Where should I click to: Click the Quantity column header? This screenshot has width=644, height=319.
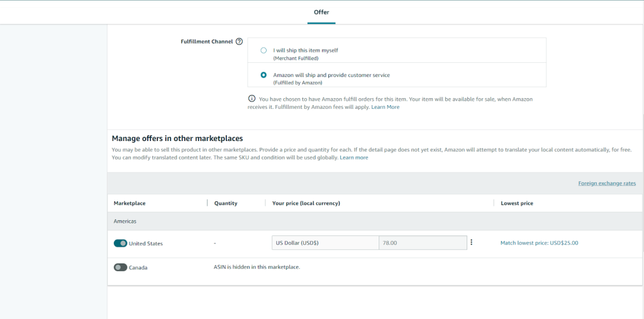[x=226, y=203]
